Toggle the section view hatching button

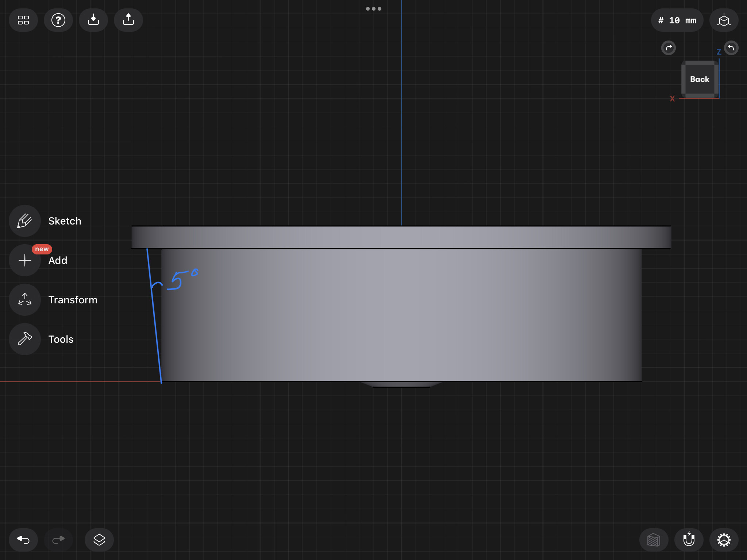tap(654, 540)
